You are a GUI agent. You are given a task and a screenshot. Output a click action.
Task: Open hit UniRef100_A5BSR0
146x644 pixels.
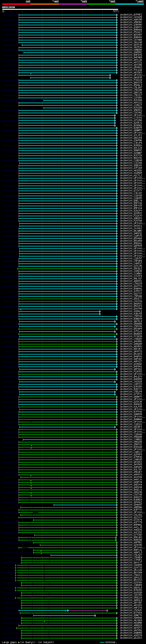point(131,22)
